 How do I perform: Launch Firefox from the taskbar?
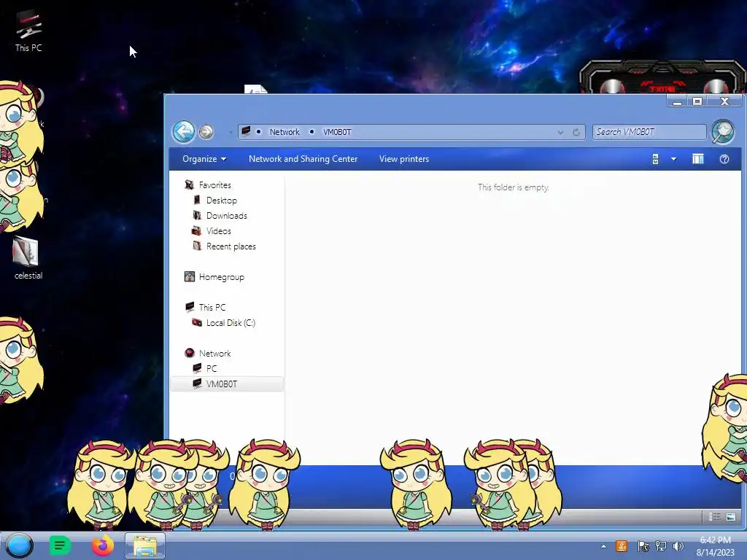[x=102, y=545]
